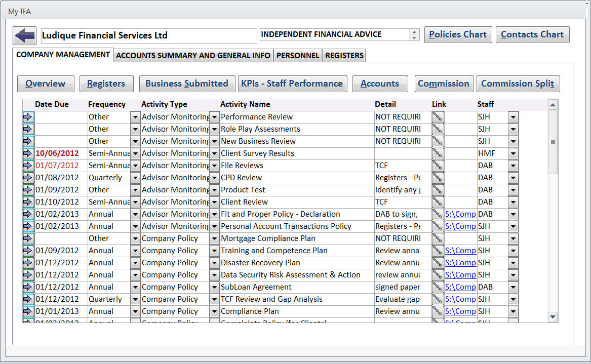Screen dimensions: 591x364
Task: Expand Frequency dropdown for CPD Review row
Action: point(135,178)
